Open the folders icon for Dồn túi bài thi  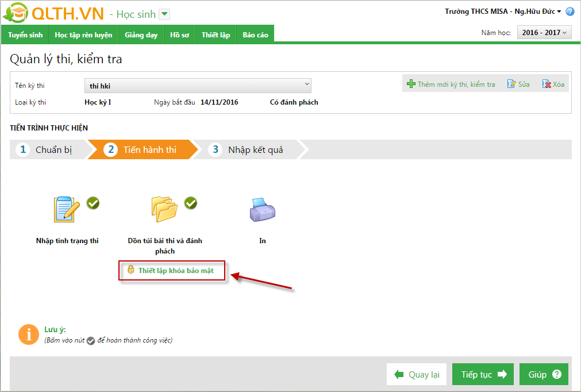164,209
